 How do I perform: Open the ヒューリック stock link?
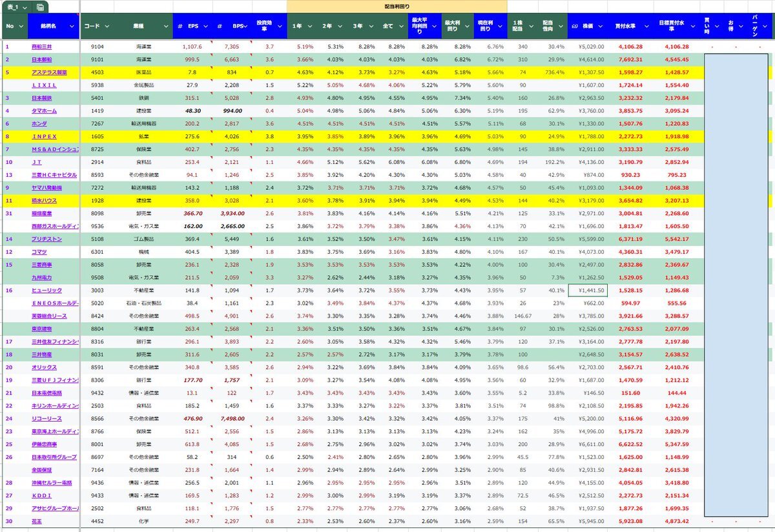coord(47,290)
